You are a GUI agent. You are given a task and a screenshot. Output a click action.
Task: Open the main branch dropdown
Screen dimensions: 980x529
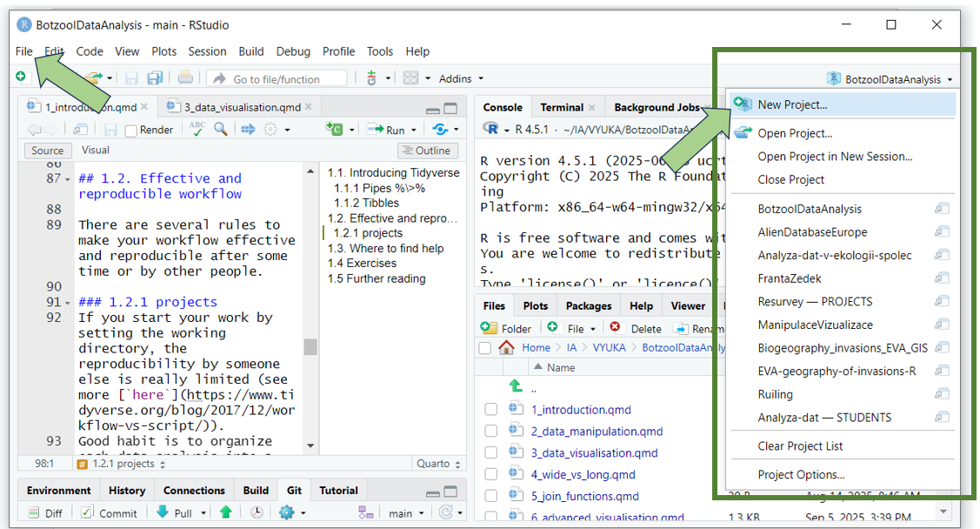407,512
